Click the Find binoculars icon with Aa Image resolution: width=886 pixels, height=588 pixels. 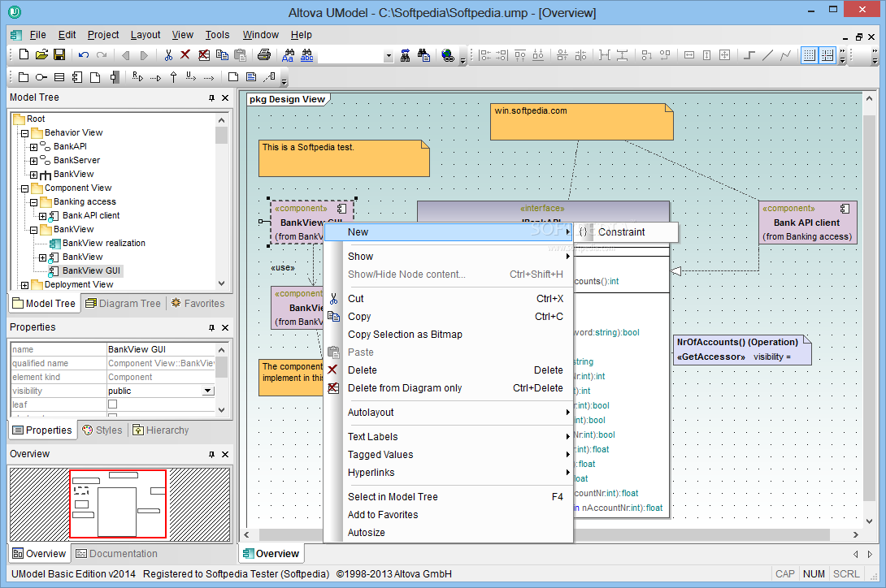289,54
